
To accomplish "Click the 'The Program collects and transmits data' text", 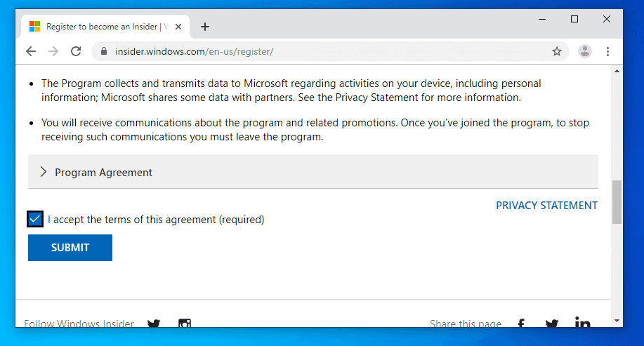I will (291, 91).
